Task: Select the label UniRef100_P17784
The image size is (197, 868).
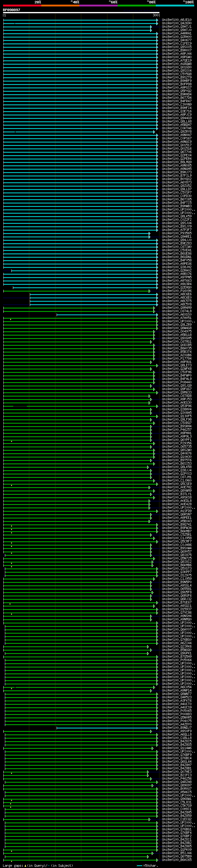Action: [x=177, y=358]
